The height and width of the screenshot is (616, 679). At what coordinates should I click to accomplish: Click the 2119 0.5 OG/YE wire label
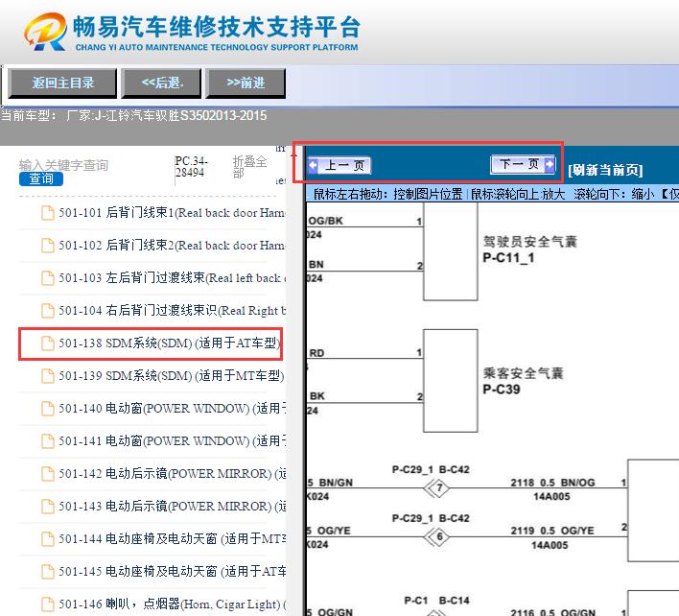552,531
